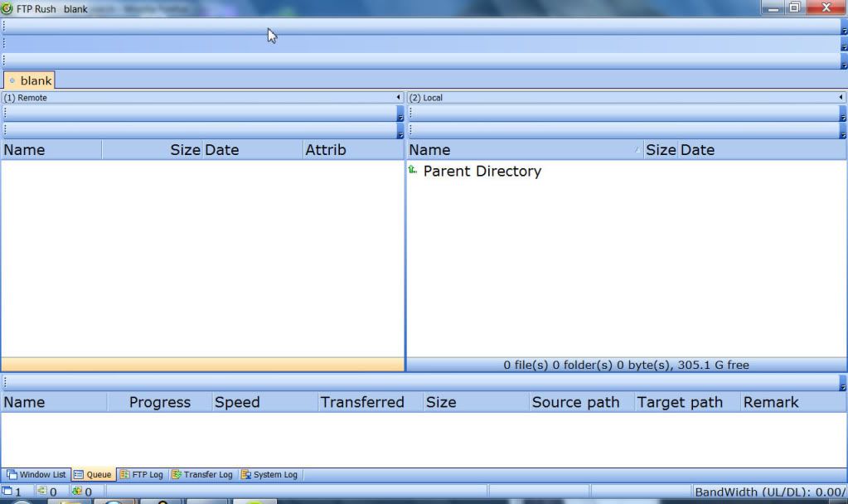
Task: Collapse the (2) Local pane using its arrow
Action: (841, 97)
